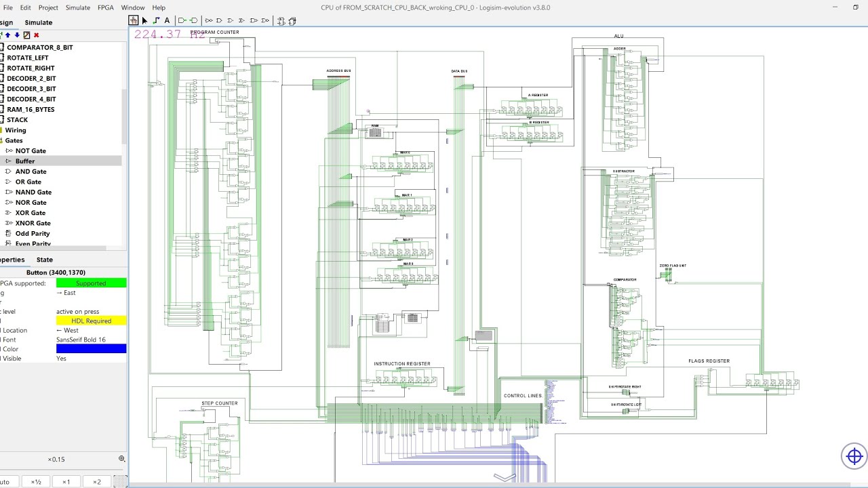Set zoom to ×2
868x488 pixels.
pyautogui.click(x=97, y=482)
